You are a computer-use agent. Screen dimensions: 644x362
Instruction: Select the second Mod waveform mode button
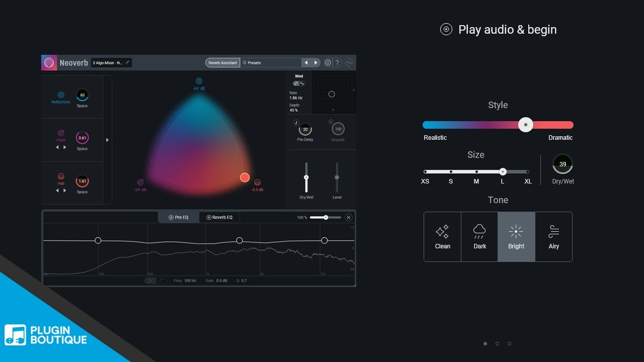pos(302,83)
